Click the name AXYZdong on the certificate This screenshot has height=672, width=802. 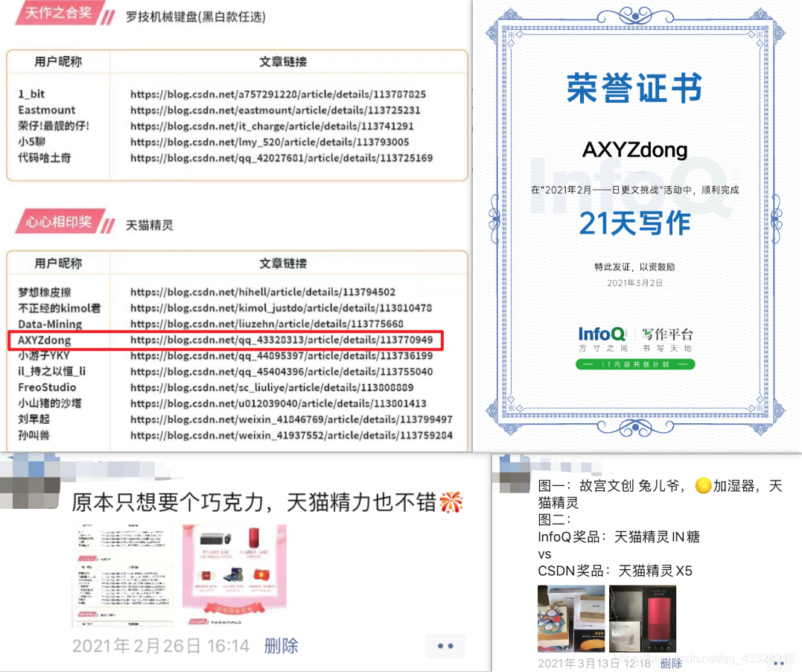click(634, 150)
